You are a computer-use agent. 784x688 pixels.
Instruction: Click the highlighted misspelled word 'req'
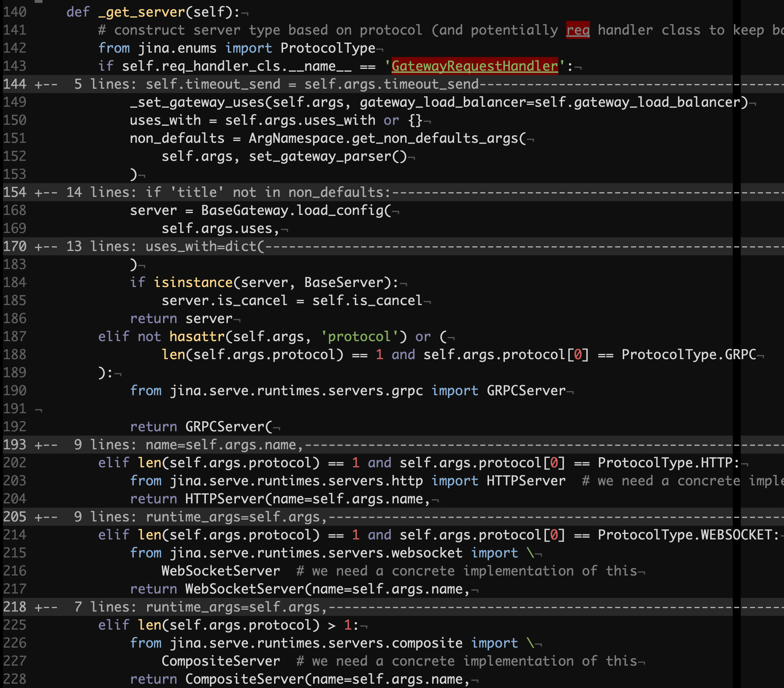click(577, 30)
